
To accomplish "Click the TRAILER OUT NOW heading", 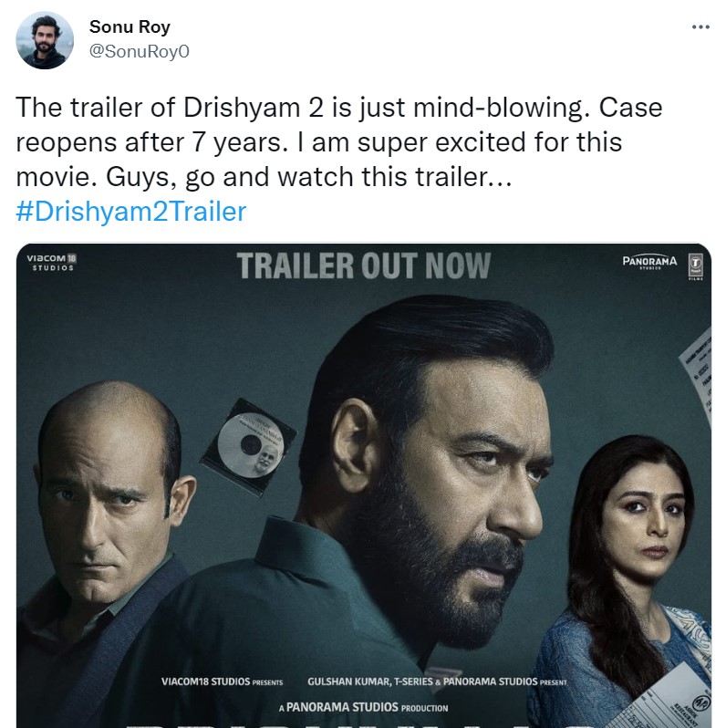I will [x=363, y=265].
